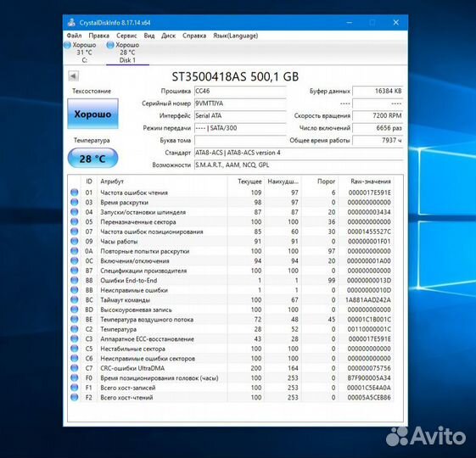Click the total hours value 7937 ч
This screenshot has width=476, height=458.
coord(378,140)
